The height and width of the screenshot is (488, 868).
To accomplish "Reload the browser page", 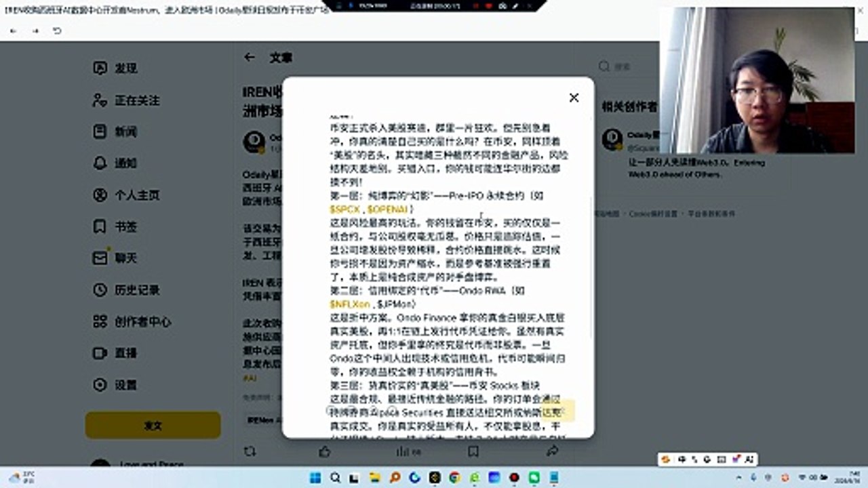I will point(57,31).
